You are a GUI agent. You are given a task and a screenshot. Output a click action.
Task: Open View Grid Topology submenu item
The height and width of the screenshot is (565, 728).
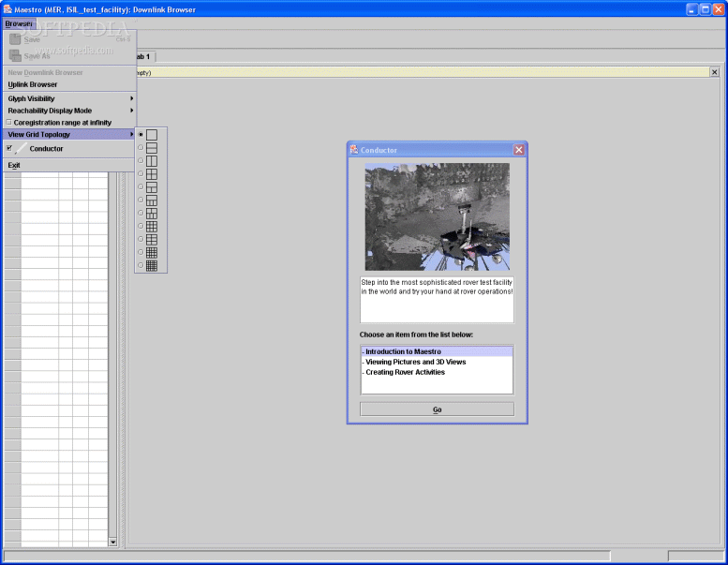pos(69,134)
